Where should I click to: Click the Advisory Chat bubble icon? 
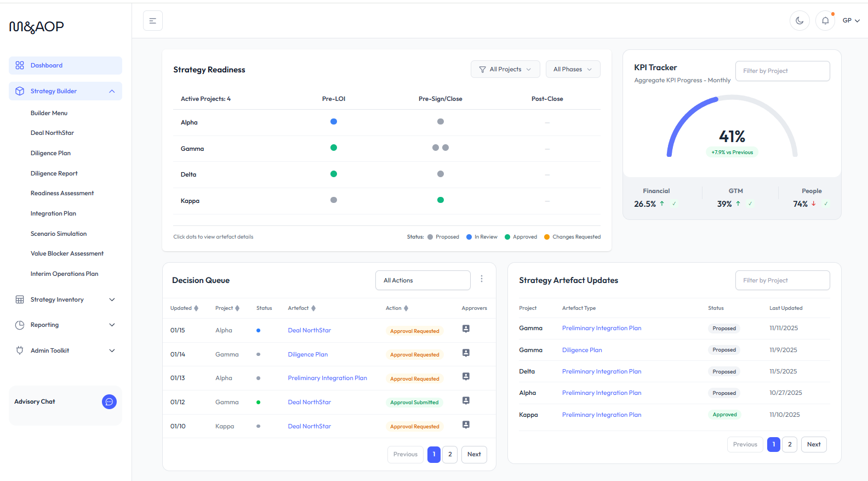109,402
